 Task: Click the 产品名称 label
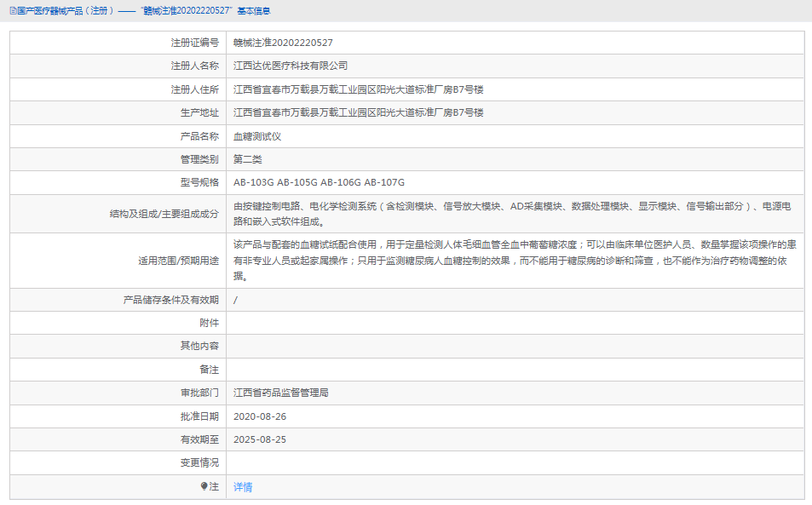(199, 136)
